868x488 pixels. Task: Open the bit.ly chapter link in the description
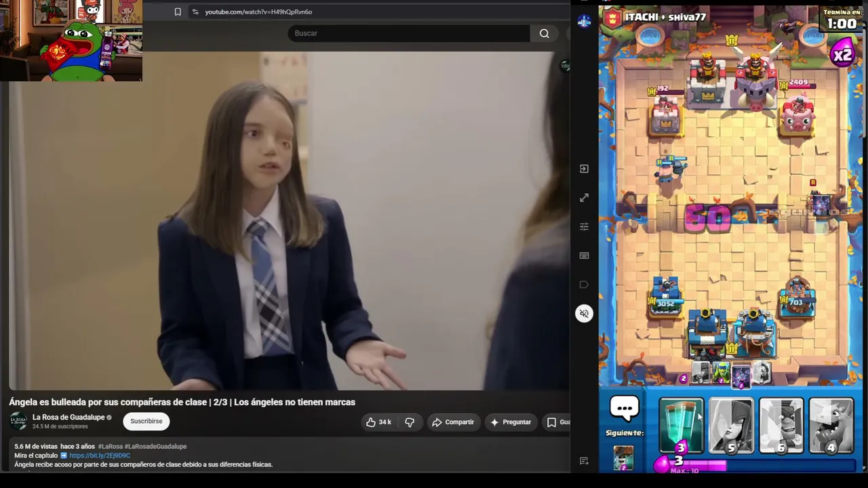tap(100, 455)
